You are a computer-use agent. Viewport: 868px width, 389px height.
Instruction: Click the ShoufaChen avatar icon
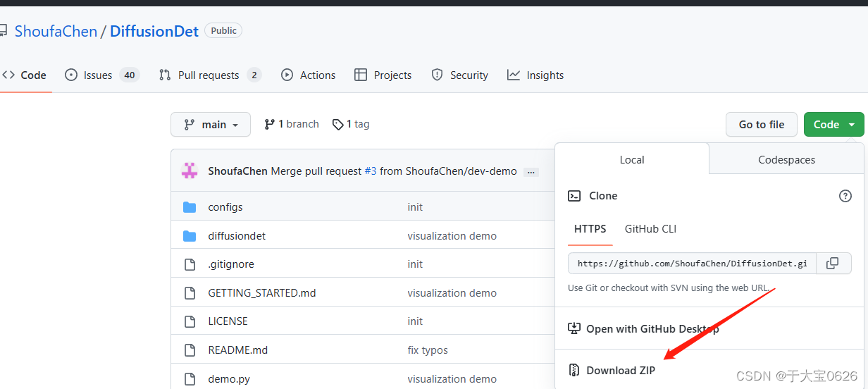pos(190,171)
